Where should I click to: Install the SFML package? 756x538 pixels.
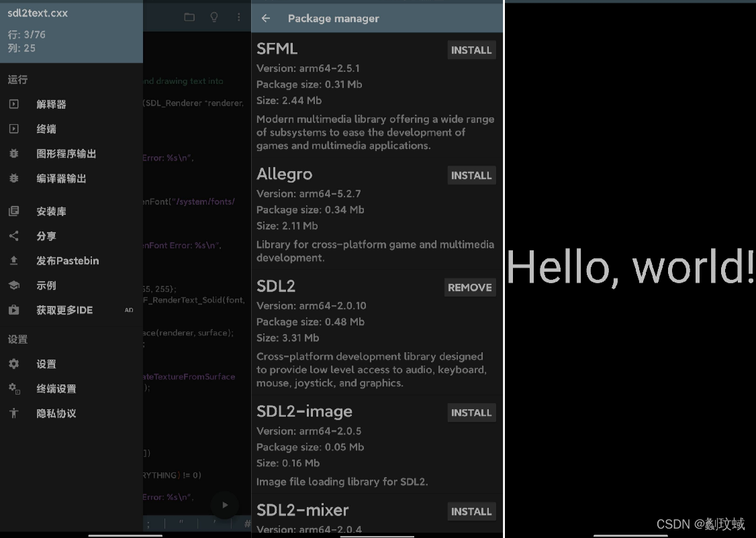pyautogui.click(x=471, y=50)
